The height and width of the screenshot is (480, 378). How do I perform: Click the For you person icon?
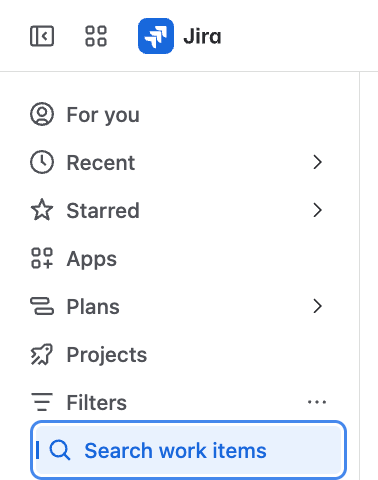pyautogui.click(x=42, y=114)
